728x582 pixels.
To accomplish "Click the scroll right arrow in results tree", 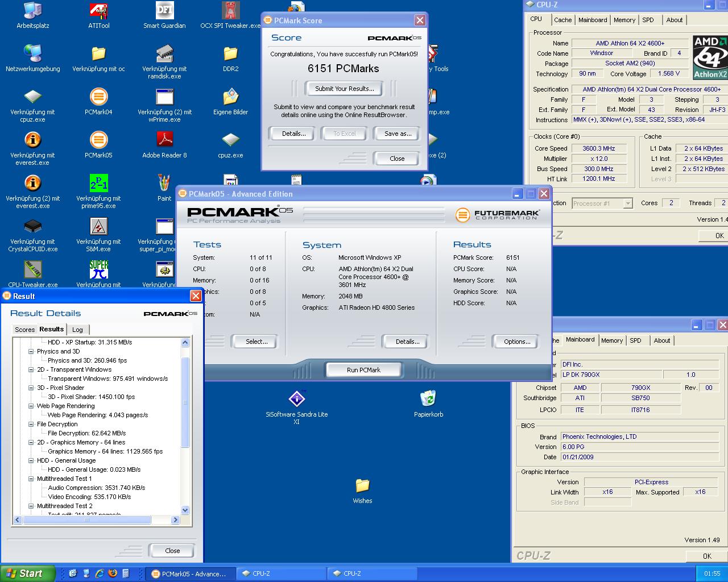I will [x=175, y=519].
